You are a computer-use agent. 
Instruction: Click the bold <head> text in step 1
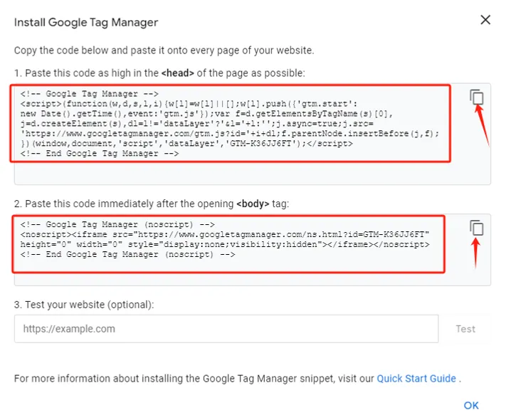pos(177,73)
